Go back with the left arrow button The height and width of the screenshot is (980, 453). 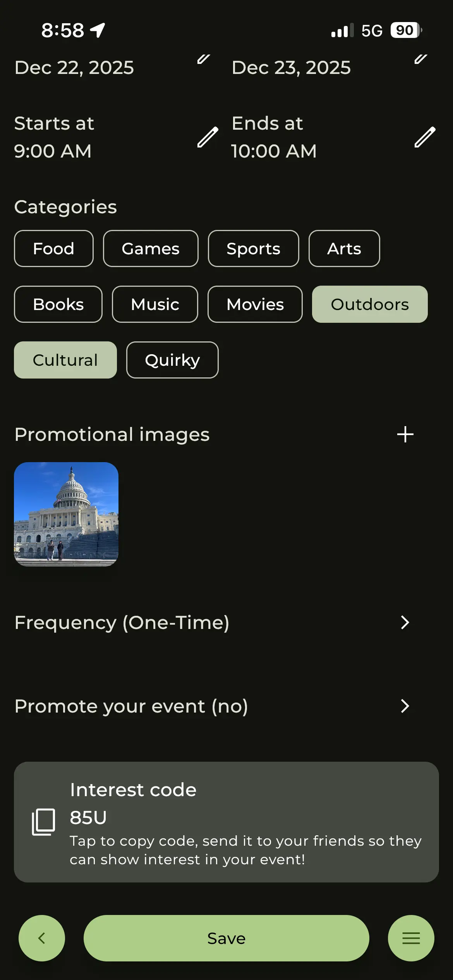(x=42, y=938)
